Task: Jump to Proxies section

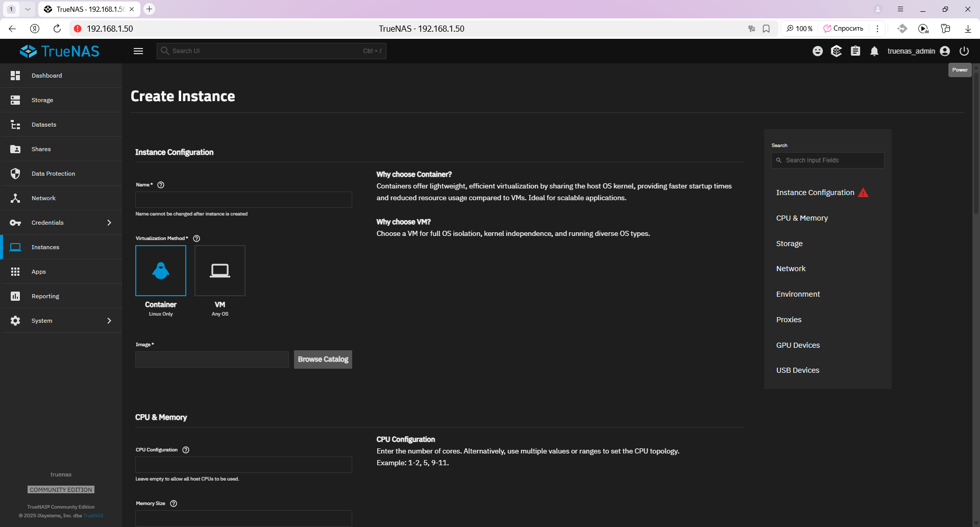Action: tap(789, 320)
